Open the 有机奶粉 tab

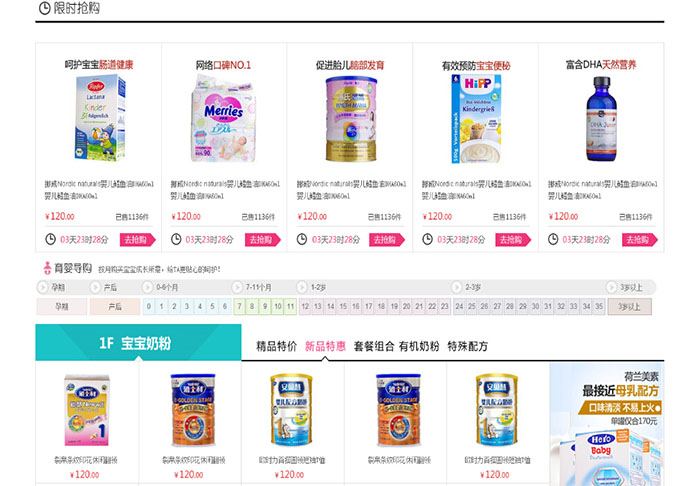[x=419, y=346]
